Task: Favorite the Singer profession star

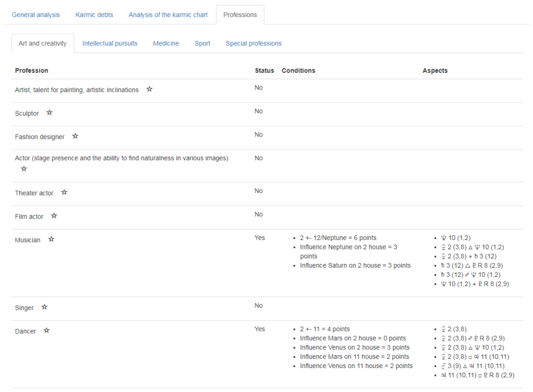Action: [x=44, y=307]
